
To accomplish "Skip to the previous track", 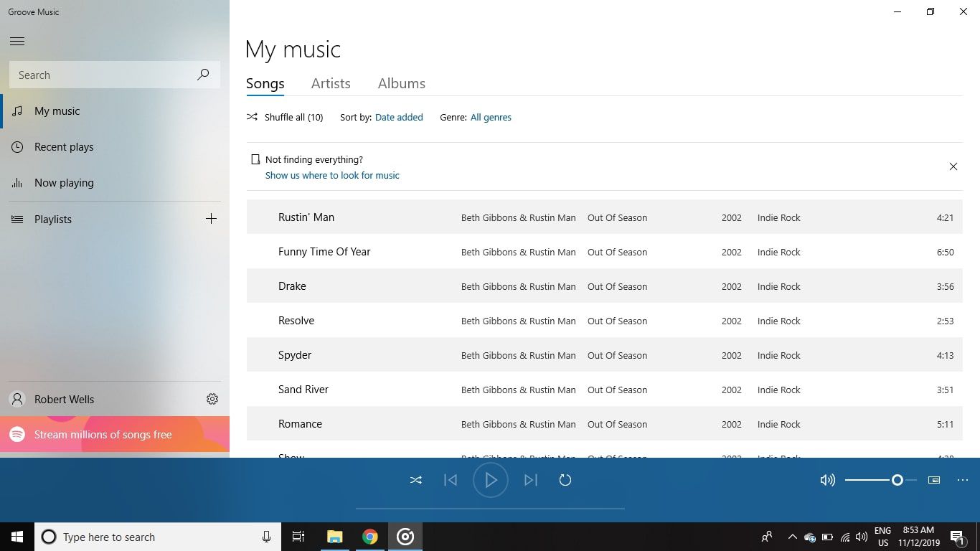I will pos(451,480).
